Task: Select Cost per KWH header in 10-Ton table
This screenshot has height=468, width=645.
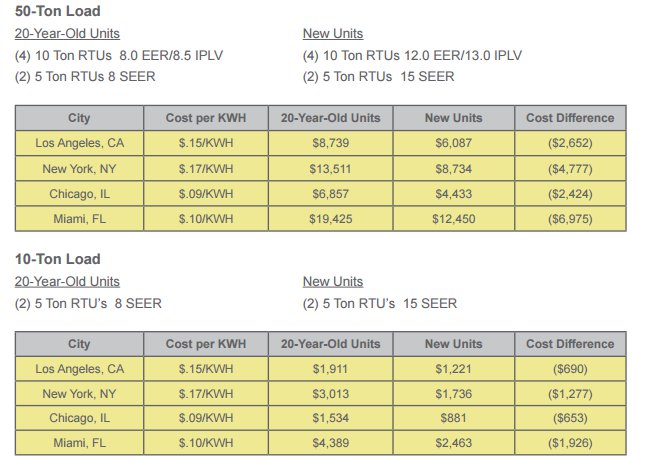Action: coord(205,344)
